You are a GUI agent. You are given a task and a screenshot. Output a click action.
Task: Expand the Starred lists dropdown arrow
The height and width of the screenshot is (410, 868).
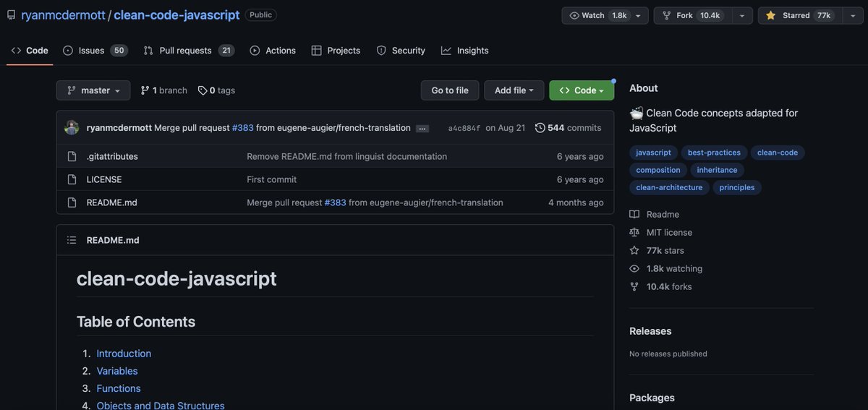[x=852, y=15]
